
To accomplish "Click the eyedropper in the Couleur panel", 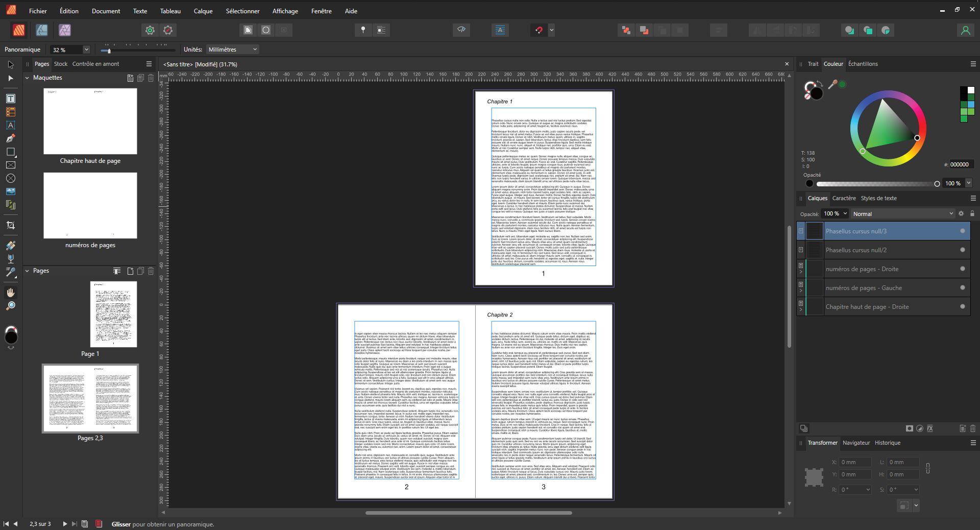I will [832, 84].
